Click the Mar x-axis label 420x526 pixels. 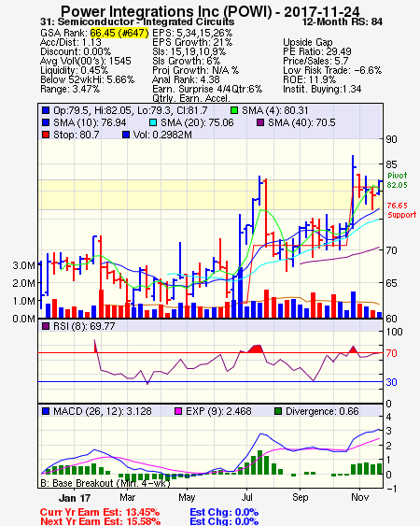coord(127,497)
